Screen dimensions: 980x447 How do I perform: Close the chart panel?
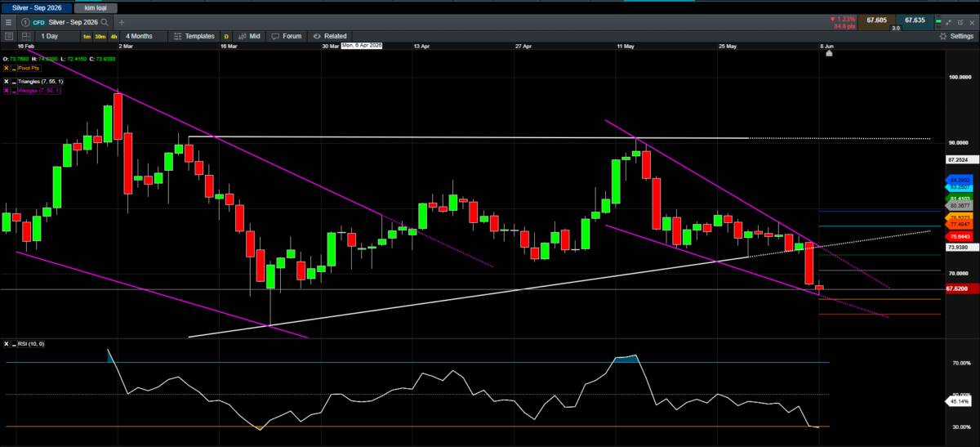(972, 22)
